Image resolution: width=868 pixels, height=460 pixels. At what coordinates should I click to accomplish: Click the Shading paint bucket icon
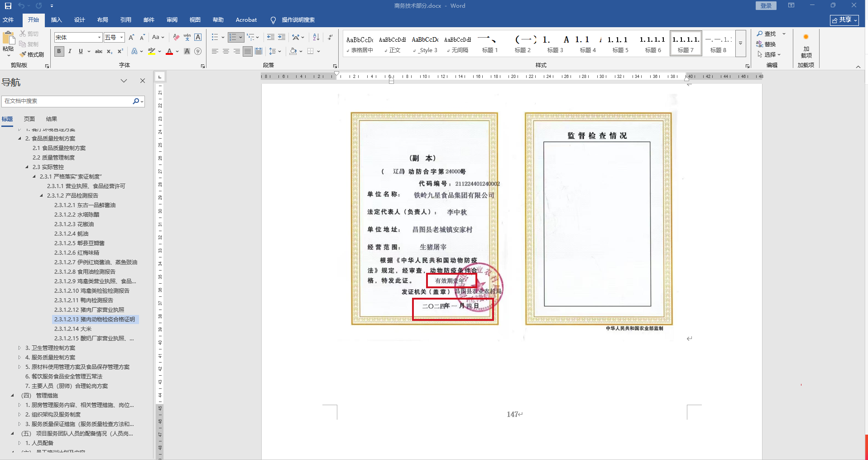click(x=293, y=51)
